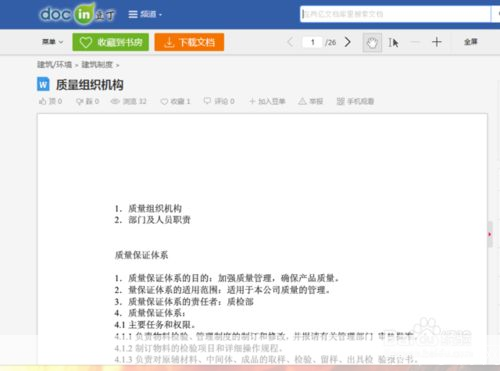Focus the document search field

395,14
